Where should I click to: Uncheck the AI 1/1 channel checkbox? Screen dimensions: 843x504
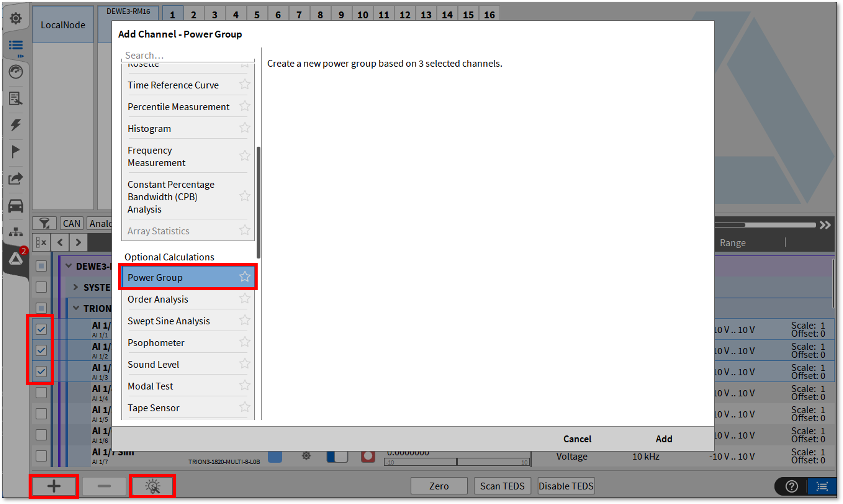[41, 329]
